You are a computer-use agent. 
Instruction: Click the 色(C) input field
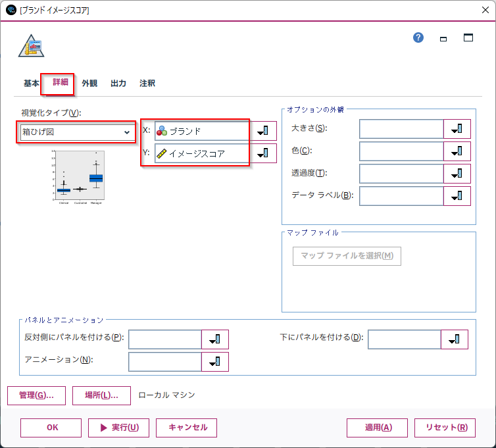pyautogui.click(x=401, y=151)
